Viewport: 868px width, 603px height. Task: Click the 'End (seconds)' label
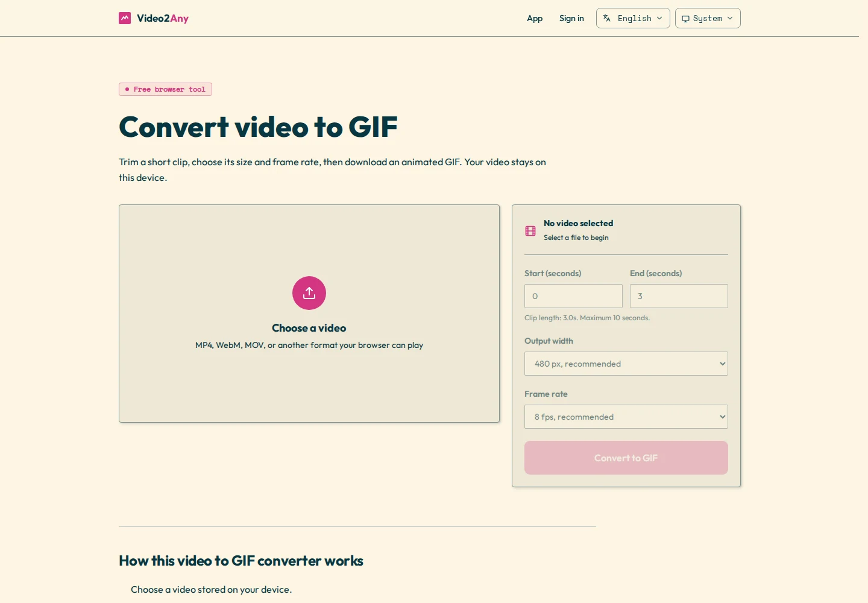click(656, 273)
